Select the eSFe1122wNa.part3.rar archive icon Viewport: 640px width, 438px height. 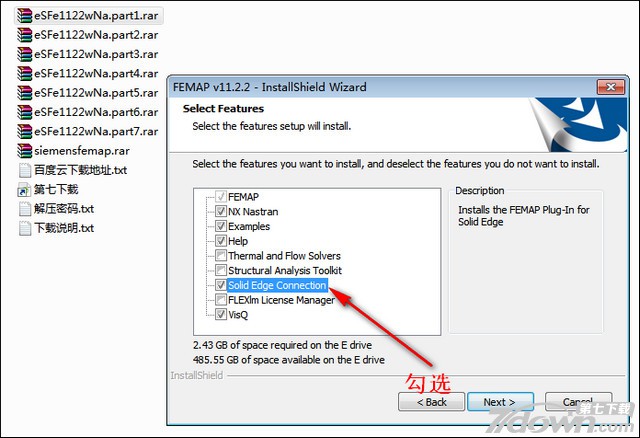click(24, 54)
